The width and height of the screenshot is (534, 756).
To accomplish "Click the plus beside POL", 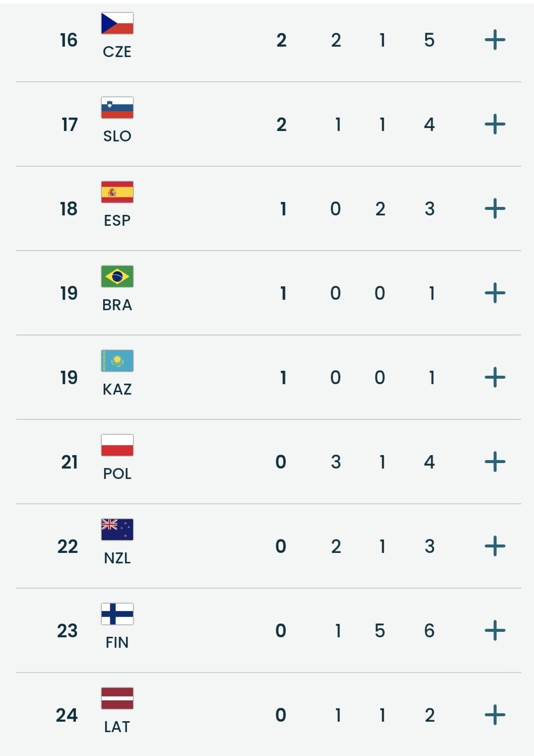I will [495, 462].
